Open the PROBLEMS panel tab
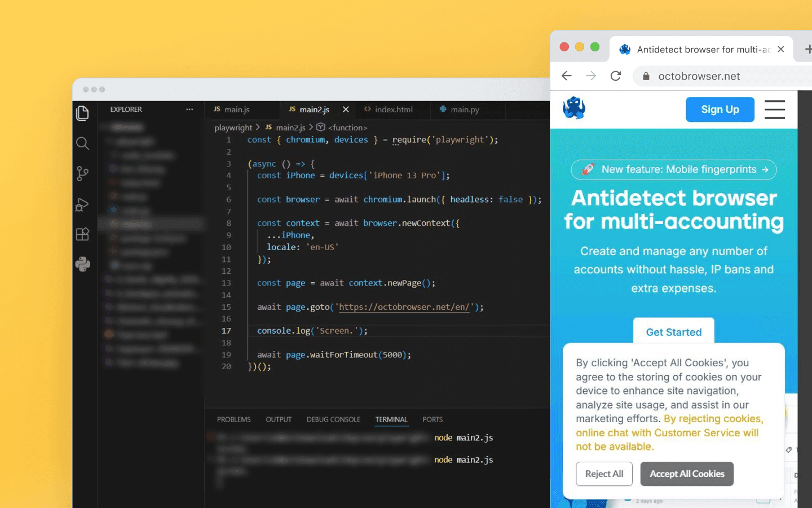The image size is (812, 508). [233, 419]
